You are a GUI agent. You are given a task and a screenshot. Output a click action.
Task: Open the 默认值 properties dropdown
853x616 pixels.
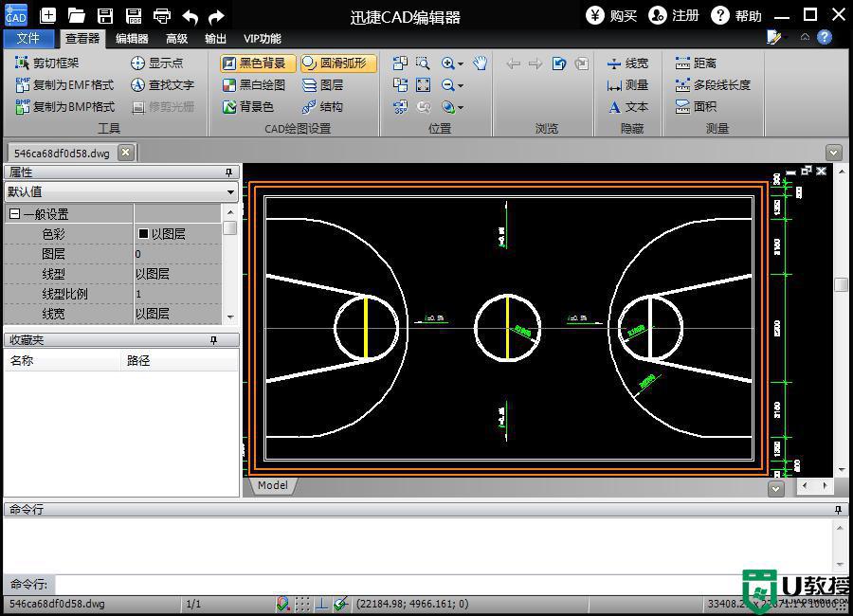[120, 191]
